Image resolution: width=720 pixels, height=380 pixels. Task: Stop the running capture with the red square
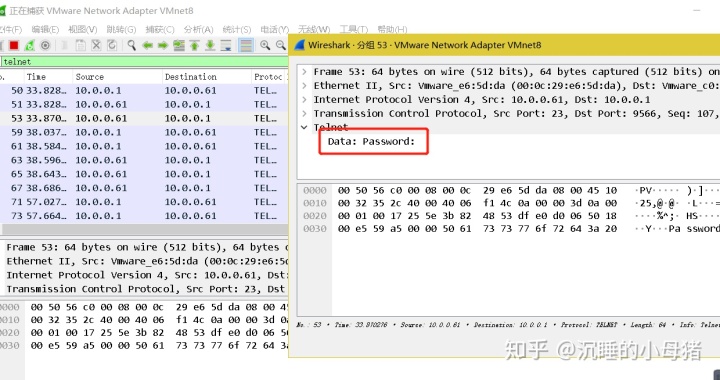[x=14, y=45]
